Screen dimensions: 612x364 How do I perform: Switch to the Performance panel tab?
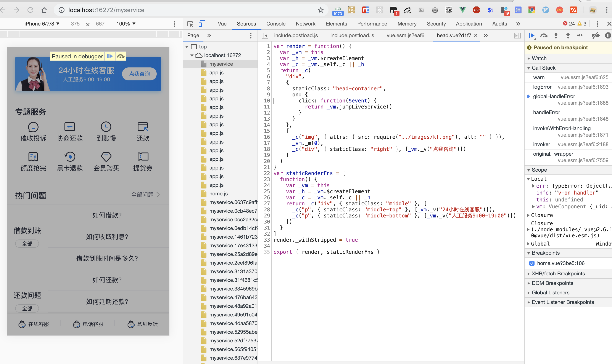[372, 24]
